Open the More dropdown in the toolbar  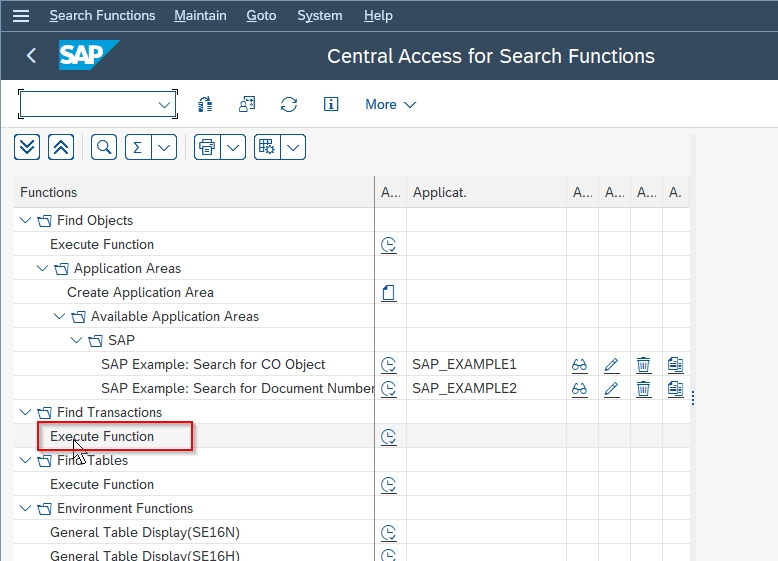pos(390,104)
